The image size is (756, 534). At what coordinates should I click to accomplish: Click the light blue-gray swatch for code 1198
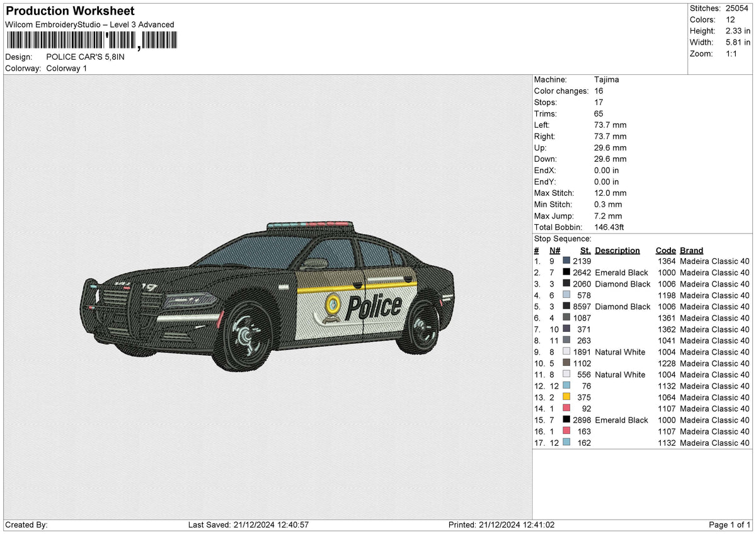click(566, 295)
